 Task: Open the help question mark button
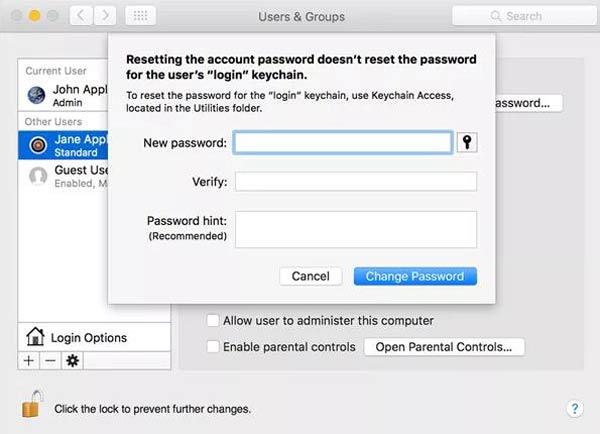(574, 408)
